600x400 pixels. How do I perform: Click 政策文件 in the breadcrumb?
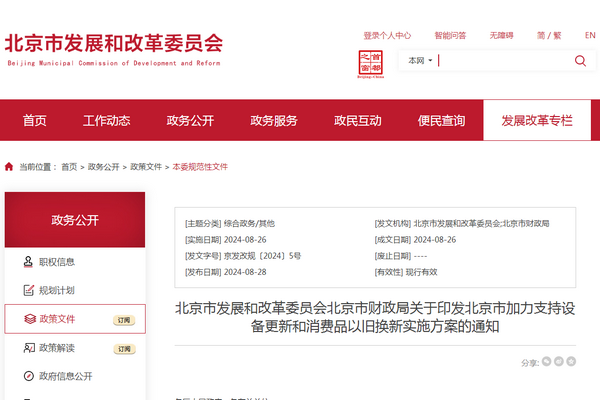[145, 167]
